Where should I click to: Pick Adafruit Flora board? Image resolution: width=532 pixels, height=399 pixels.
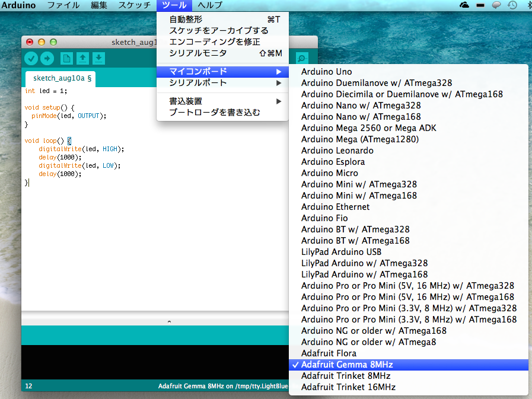(x=409, y=353)
